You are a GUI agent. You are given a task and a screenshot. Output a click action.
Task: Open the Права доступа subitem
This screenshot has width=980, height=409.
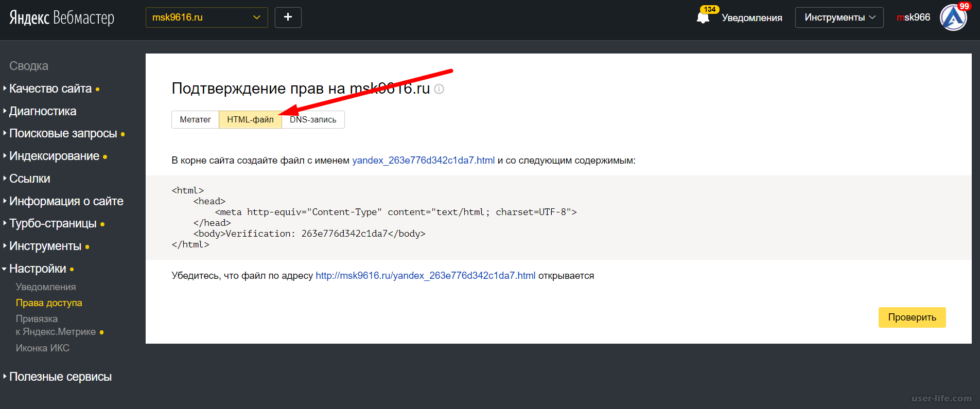pos(49,303)
